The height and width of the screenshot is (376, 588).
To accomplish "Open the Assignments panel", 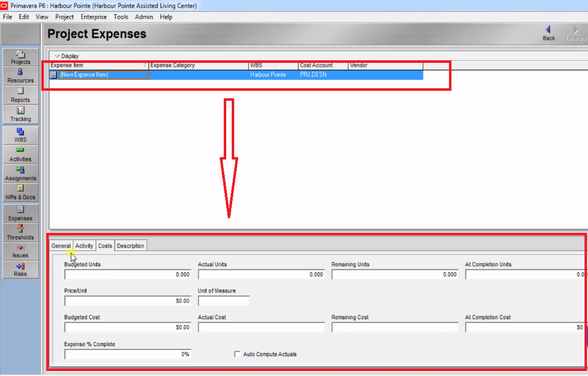I will [20, 173].
